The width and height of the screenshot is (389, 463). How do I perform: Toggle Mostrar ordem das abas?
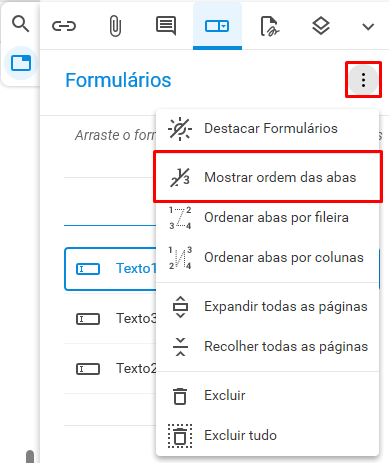coord(268,177)
